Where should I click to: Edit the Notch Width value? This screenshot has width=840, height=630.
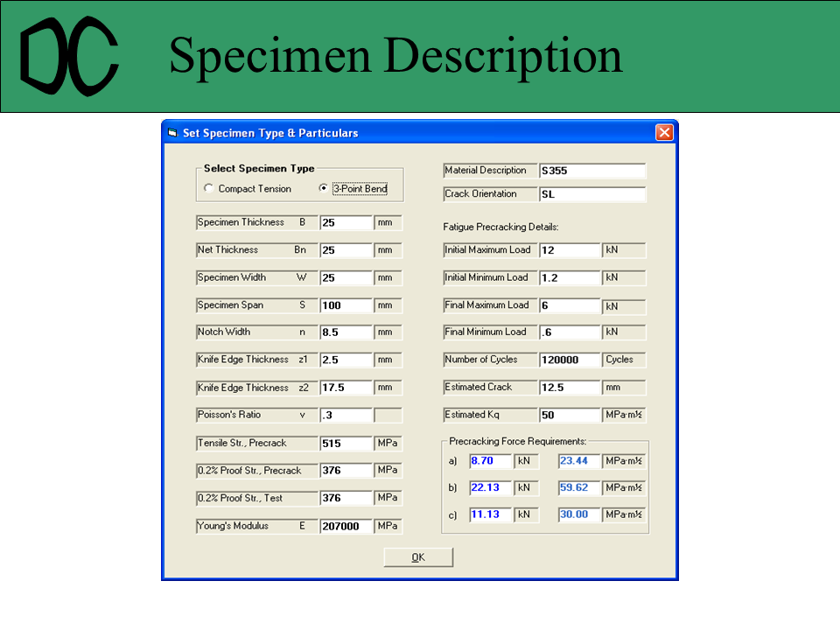tap(346, 333)
